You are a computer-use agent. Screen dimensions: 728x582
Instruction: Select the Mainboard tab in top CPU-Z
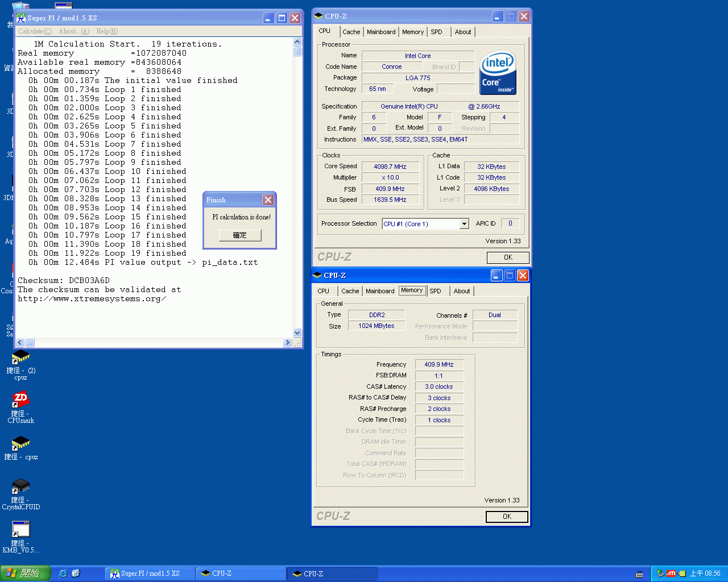[x=381, y=32]
